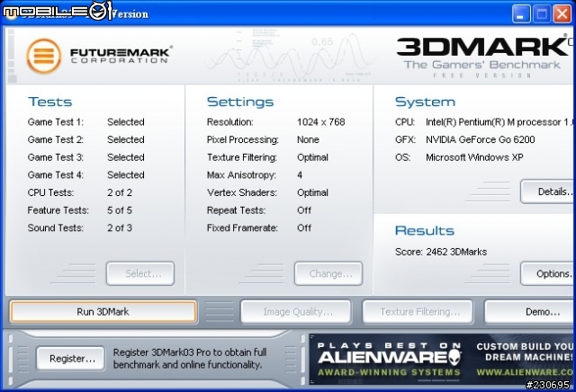Click Resolution value '1024 x 768'
This screenshot has height=392, width=576.
[x=321, y=122]
